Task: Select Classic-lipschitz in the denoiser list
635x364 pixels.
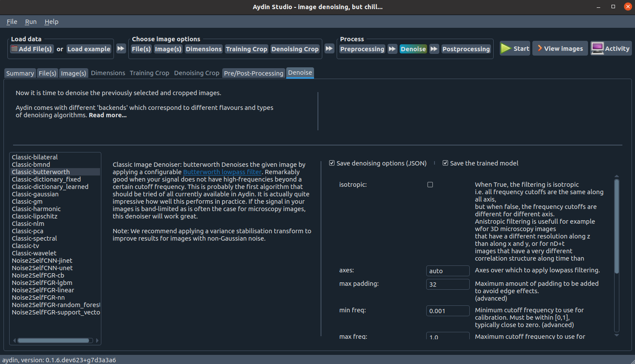Action: click(x=55, y=216)
